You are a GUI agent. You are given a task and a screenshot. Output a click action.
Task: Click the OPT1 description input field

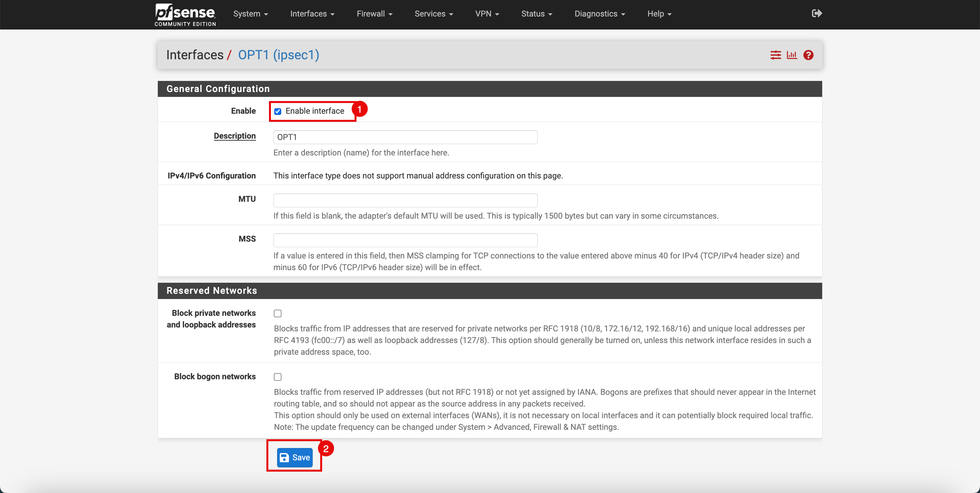click(x=405, y=136)
